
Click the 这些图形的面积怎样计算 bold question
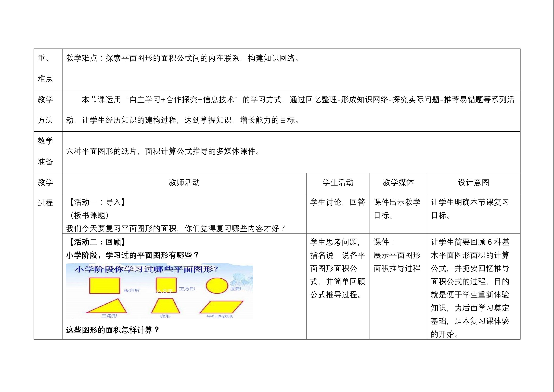(x=112, y=330)
